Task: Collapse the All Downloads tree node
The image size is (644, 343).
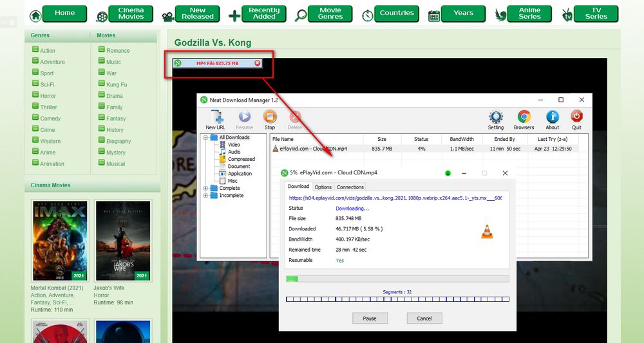Action: point(207,137)
